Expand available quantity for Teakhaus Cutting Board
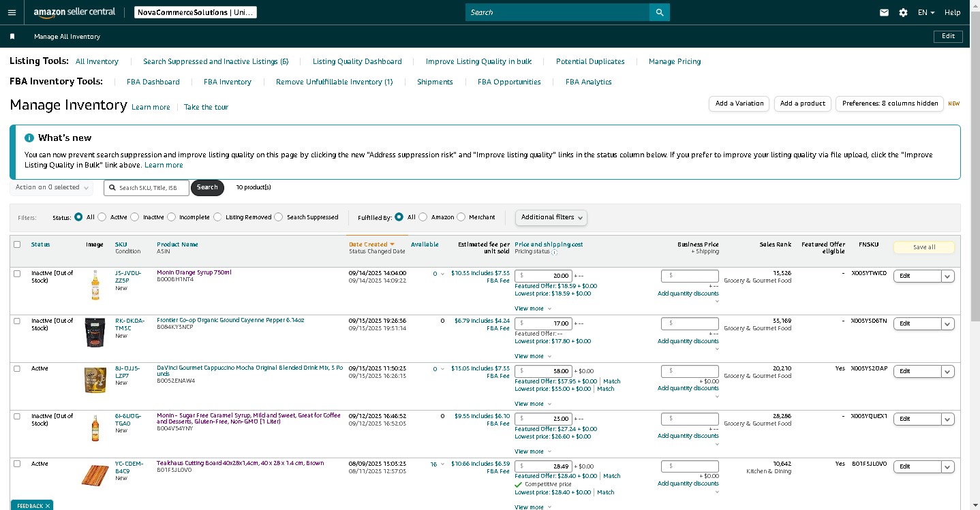 click(443, 464)
